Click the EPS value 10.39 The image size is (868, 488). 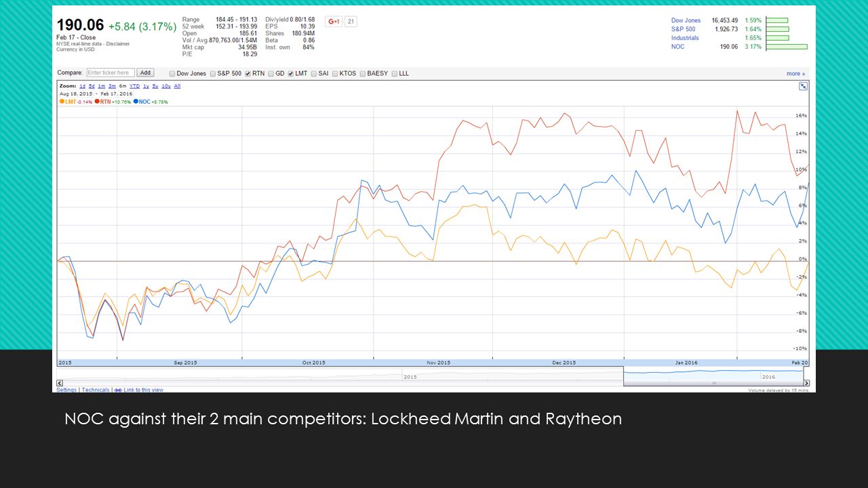point(307,26)
